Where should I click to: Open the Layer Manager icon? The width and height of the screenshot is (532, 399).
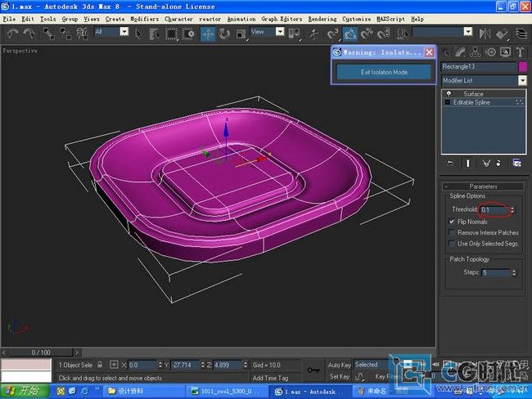pos(521,34)
